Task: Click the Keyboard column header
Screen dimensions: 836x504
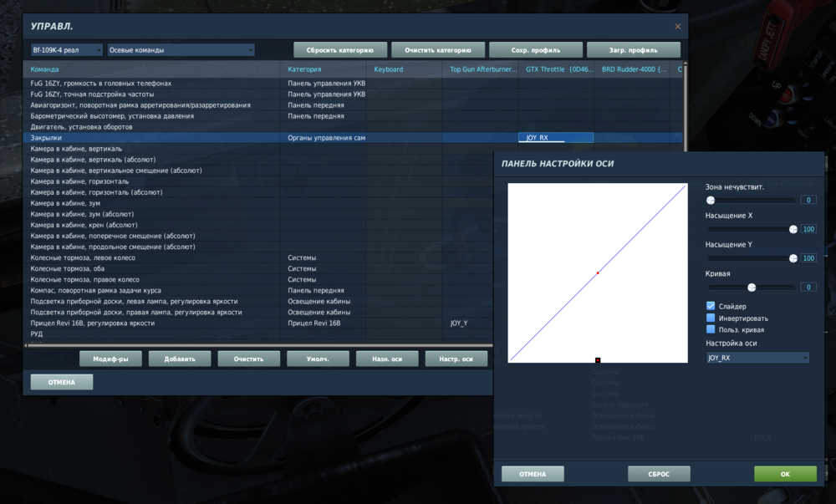Action: click(405, 69)
